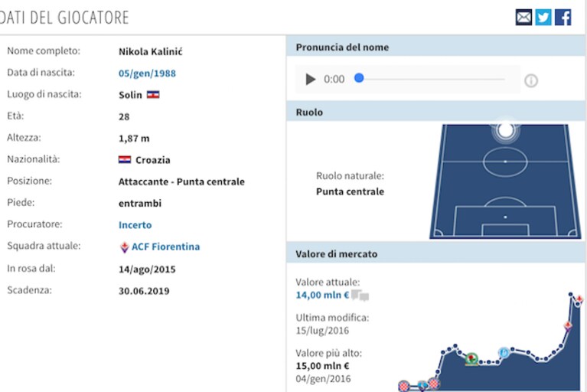Select Fiorentina crest at chart's peak
587x392 pixels.
pos(579,299)
